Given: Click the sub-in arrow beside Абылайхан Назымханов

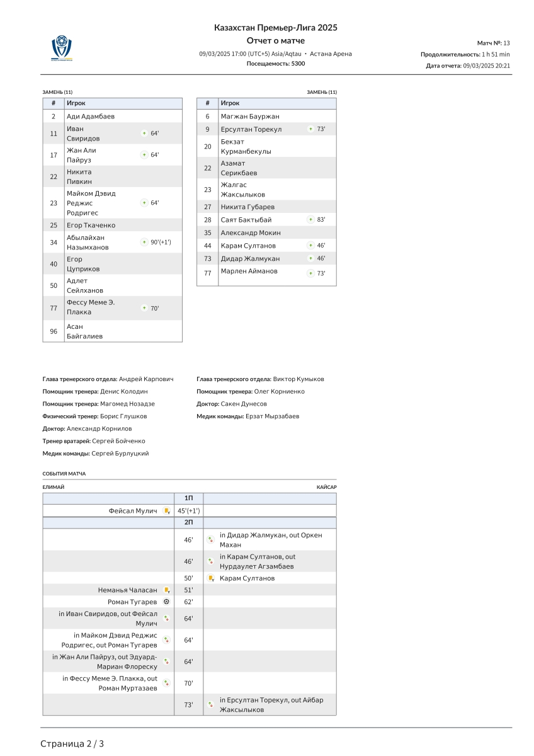Looking at the screenshot, I should 144,242.
